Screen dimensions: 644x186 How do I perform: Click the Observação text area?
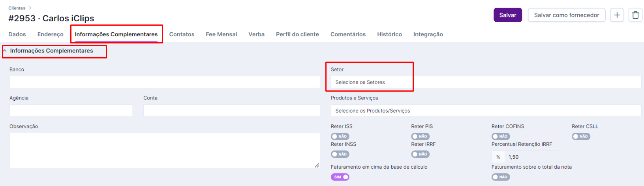point(164,150)
